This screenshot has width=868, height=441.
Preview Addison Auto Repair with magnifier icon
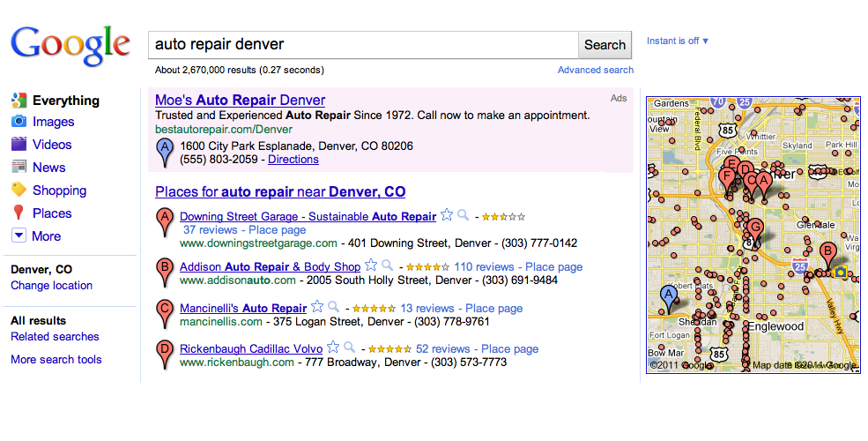click(x=388, y=265)
